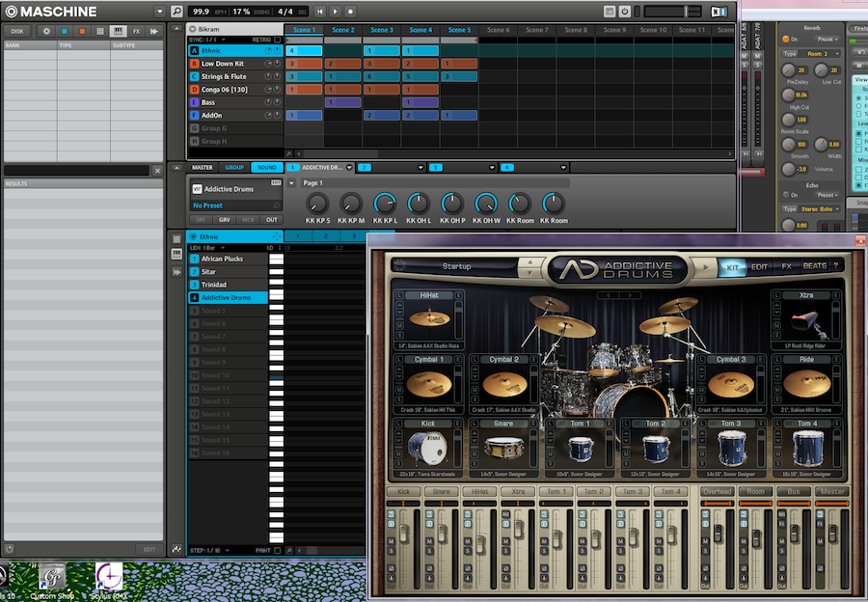
Task: Click the DISK button in the browser
Action: pyautogui.click(x=17, y=32)
